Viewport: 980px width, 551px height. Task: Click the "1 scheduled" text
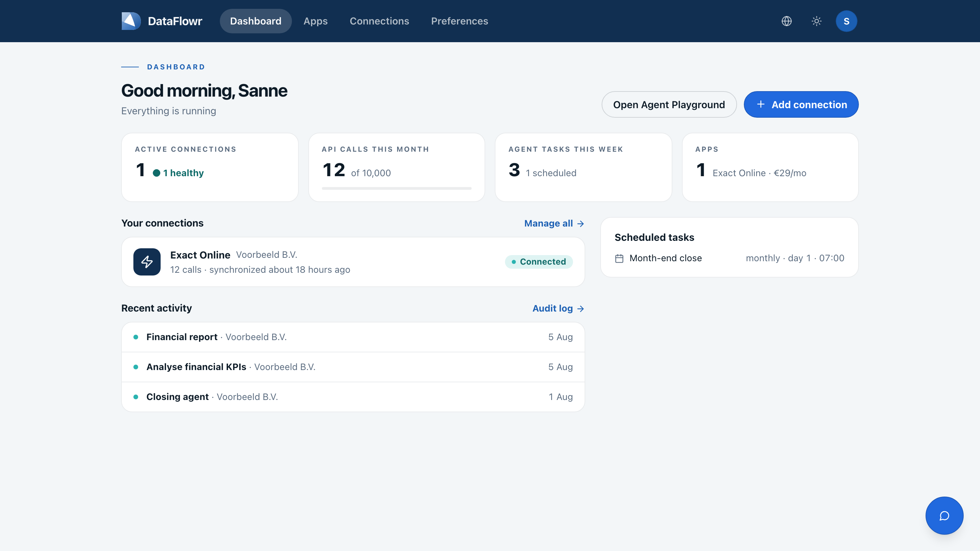(551, 173)
